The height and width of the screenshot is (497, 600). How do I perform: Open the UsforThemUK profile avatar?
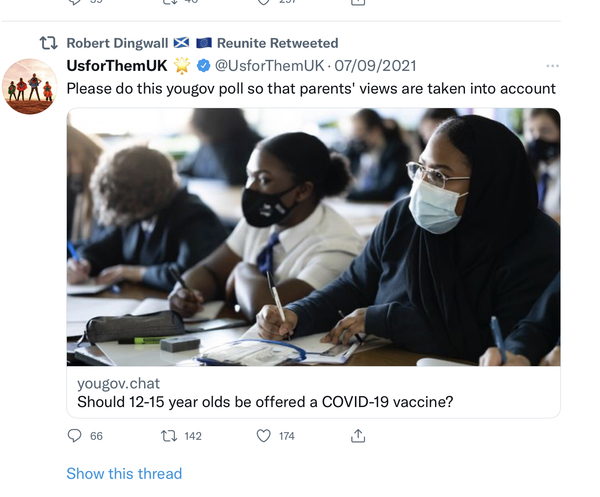(30, 86)
